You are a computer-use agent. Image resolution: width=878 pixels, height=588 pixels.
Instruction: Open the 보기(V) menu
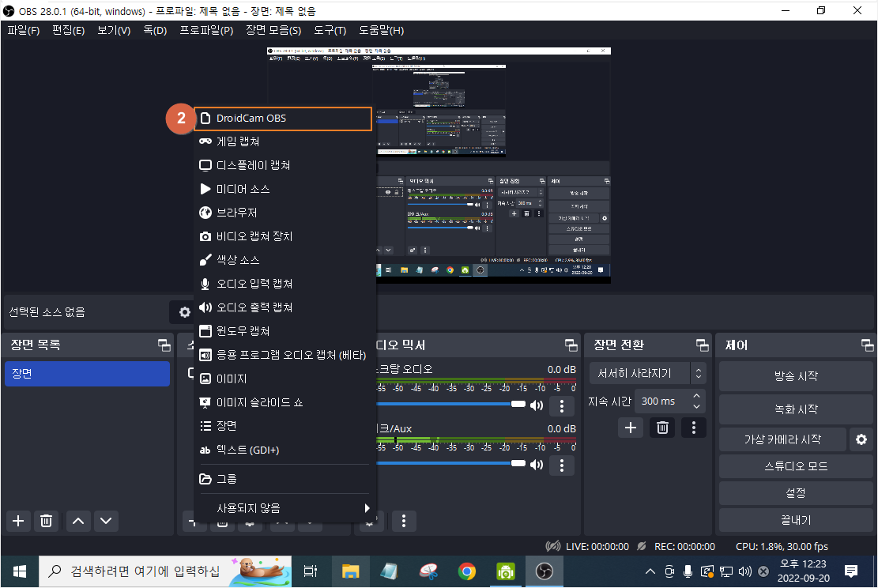click(x=114, y=30)
